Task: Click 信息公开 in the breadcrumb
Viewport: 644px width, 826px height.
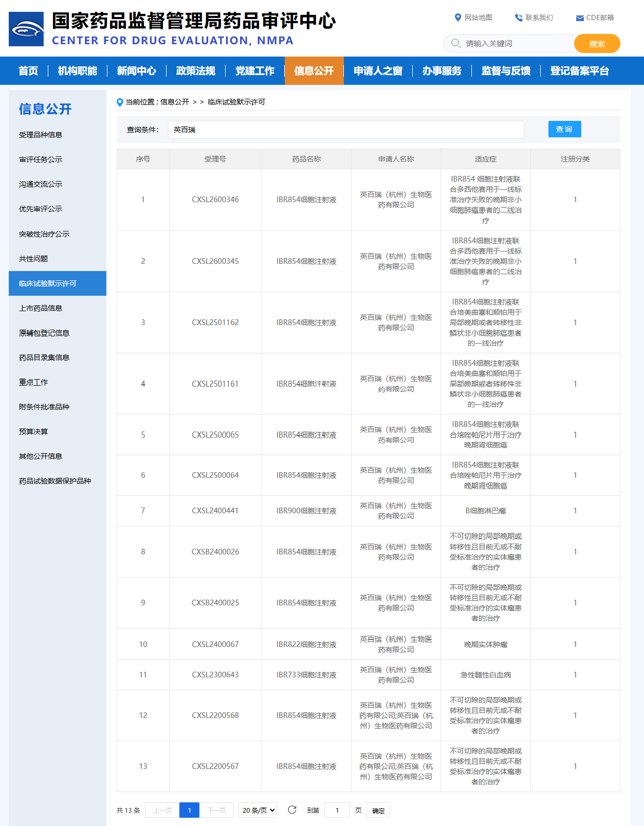Action: 175,102
